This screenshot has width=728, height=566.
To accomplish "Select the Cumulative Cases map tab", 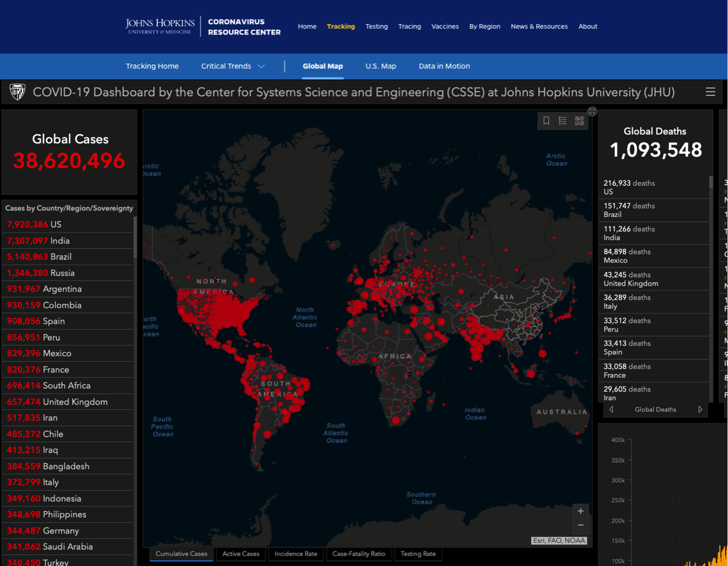I will point(182,554).
